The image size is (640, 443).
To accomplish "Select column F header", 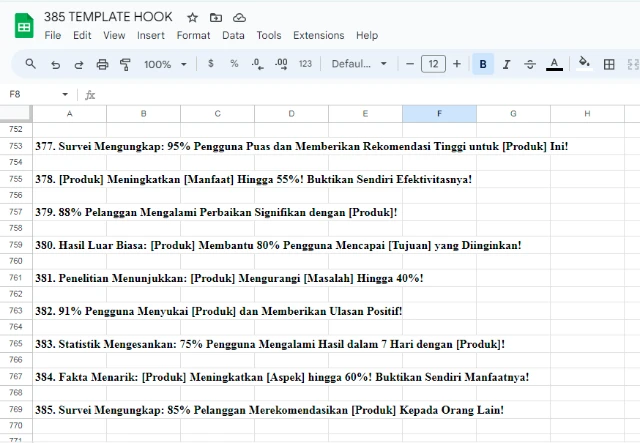I will pos(439,113).
